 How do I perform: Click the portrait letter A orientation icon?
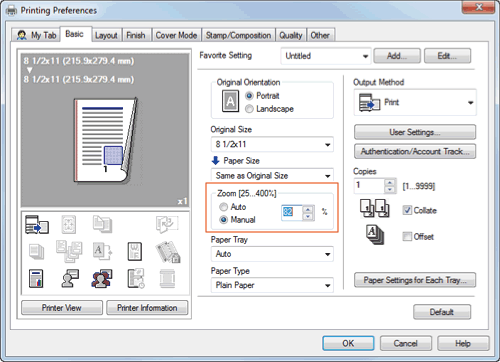230,101
